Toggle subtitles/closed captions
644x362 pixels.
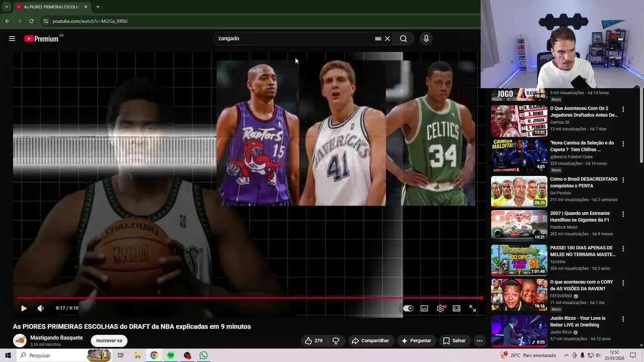424,308
